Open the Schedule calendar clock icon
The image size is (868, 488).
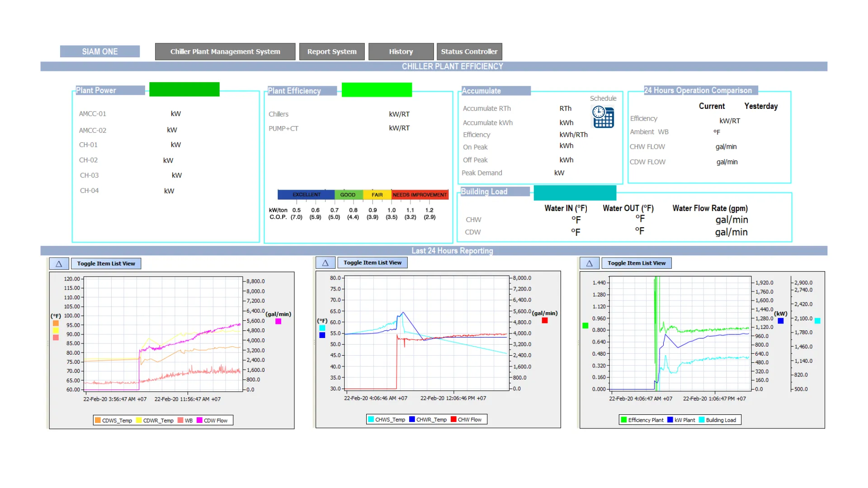point(603,117)
